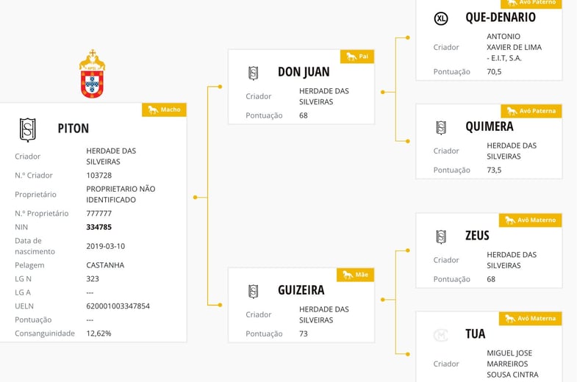Open the DON JUAN horse name
The height and width of the screenshot is (382, 588).
click(x=304, y=72)
